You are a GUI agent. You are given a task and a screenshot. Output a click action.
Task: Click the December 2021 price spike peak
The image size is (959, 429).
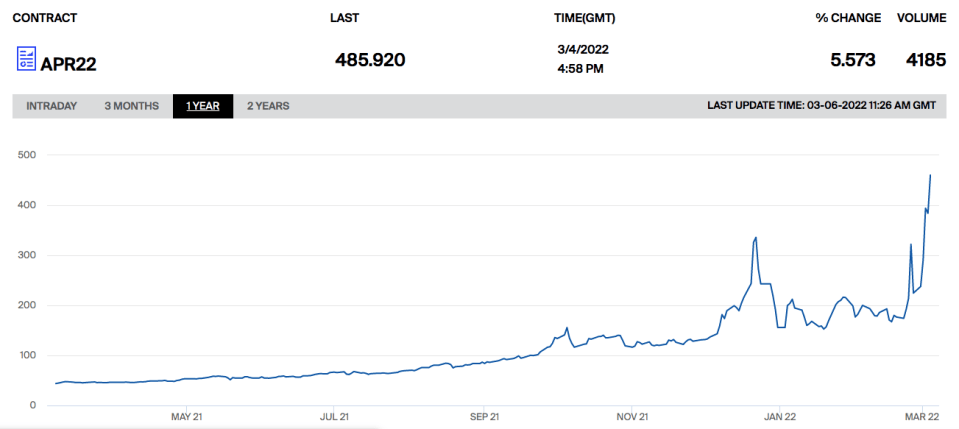(757, 237)
